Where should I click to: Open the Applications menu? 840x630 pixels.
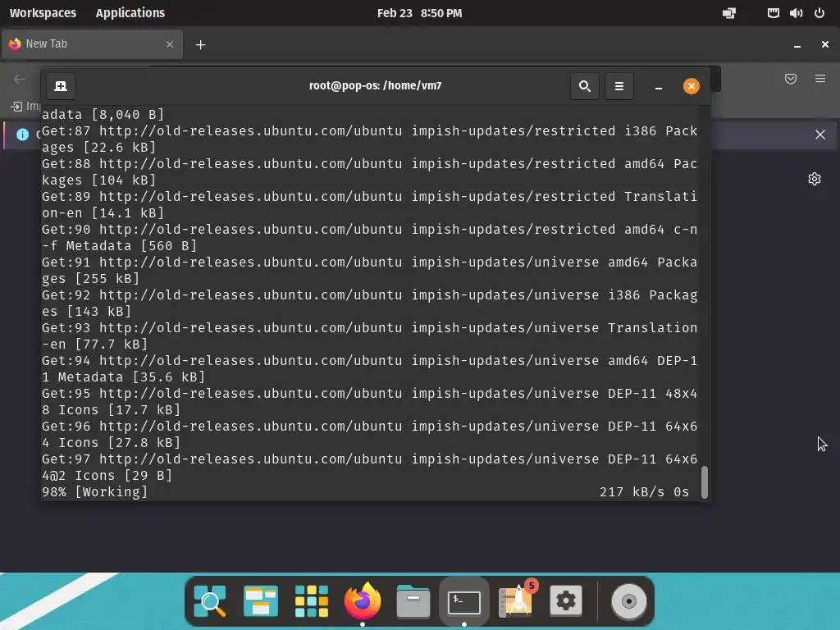[130, 13]
